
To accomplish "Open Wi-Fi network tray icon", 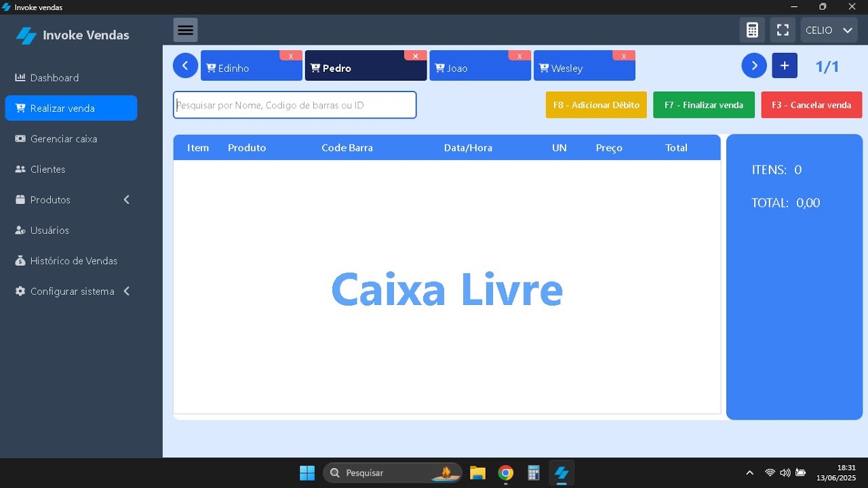I will tap(770, 473).
